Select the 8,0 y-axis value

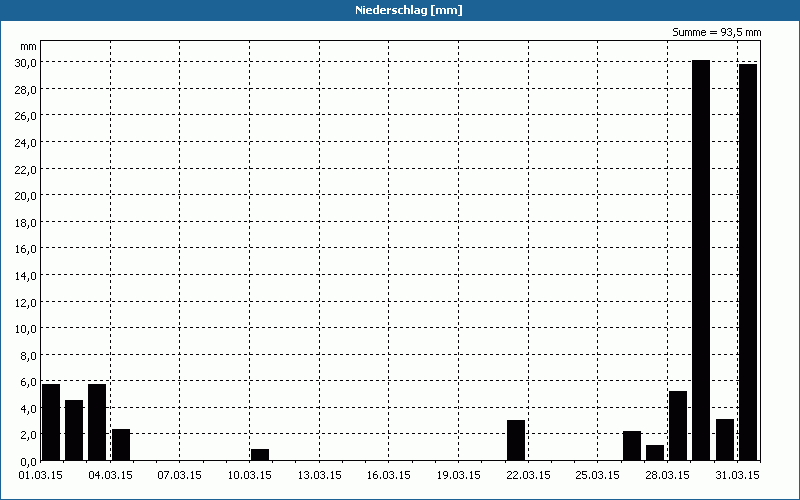(28, 356)
